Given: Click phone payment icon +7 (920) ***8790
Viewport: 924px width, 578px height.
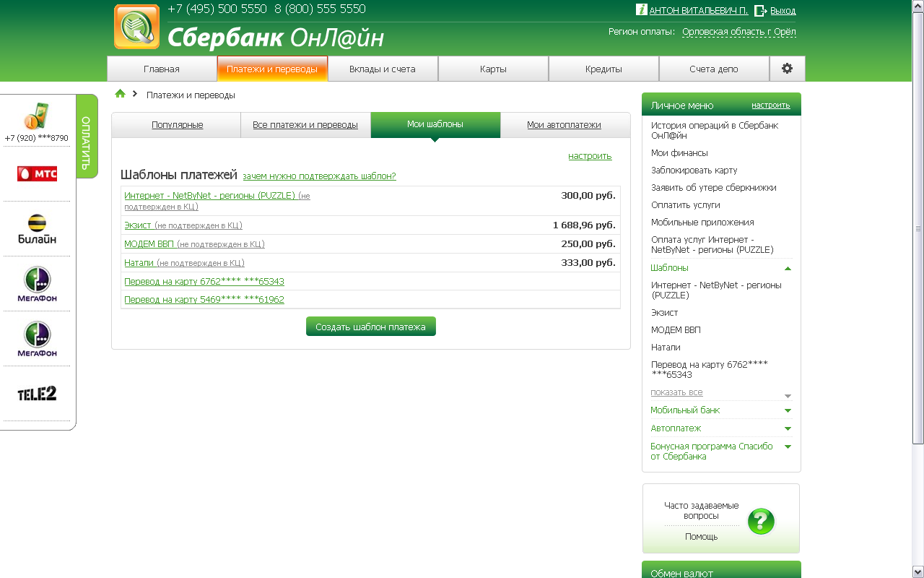Looking at the screenshot, I should [36, 116].
